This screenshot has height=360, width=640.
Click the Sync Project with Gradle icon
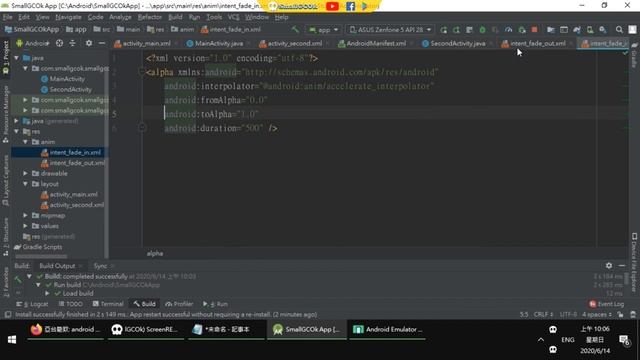tap(577, 30)
